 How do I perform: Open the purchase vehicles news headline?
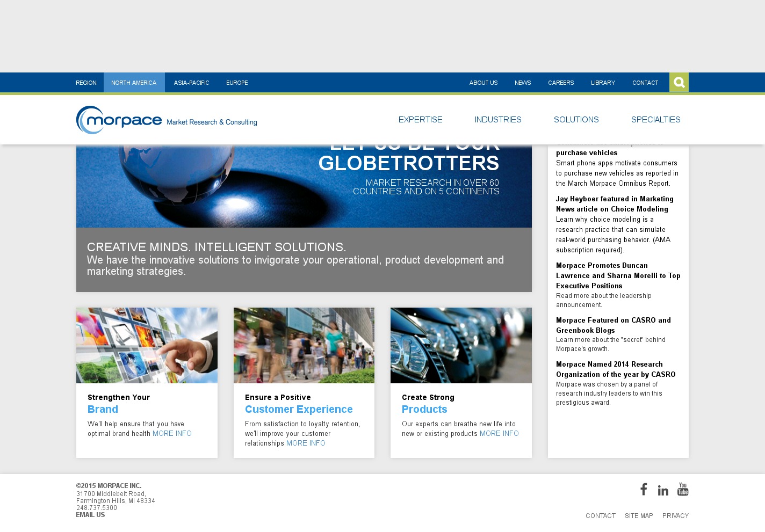[x=587, y=152]
